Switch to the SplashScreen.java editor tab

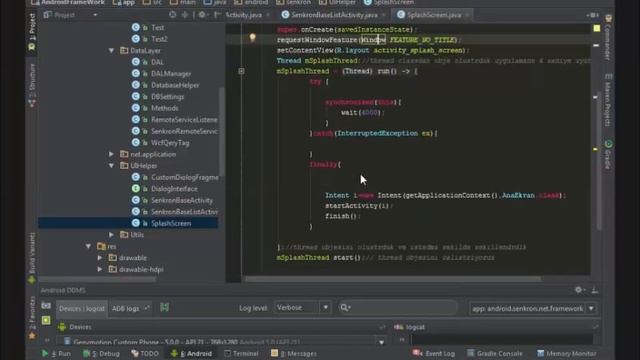pos(433,15)
